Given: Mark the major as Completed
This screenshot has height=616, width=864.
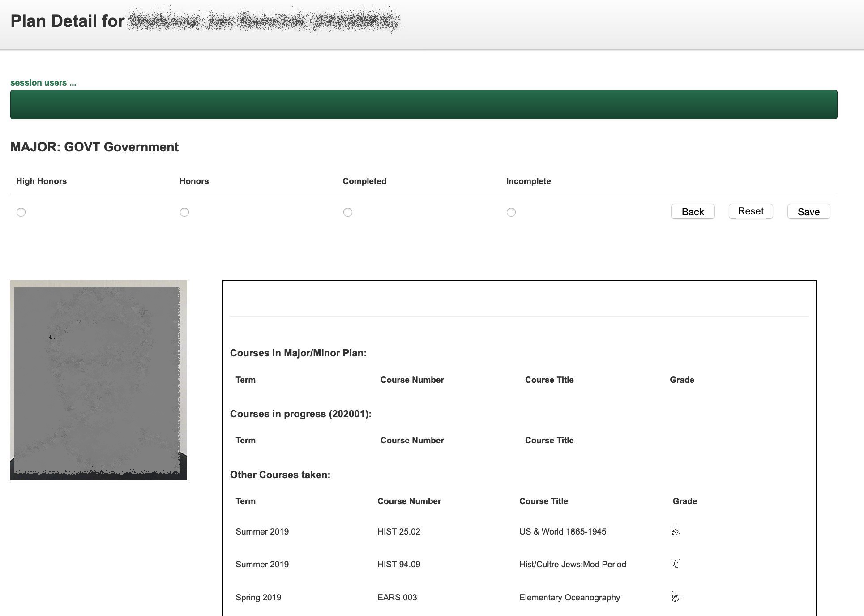Looking at the screenshot, I should pos(348,212).
